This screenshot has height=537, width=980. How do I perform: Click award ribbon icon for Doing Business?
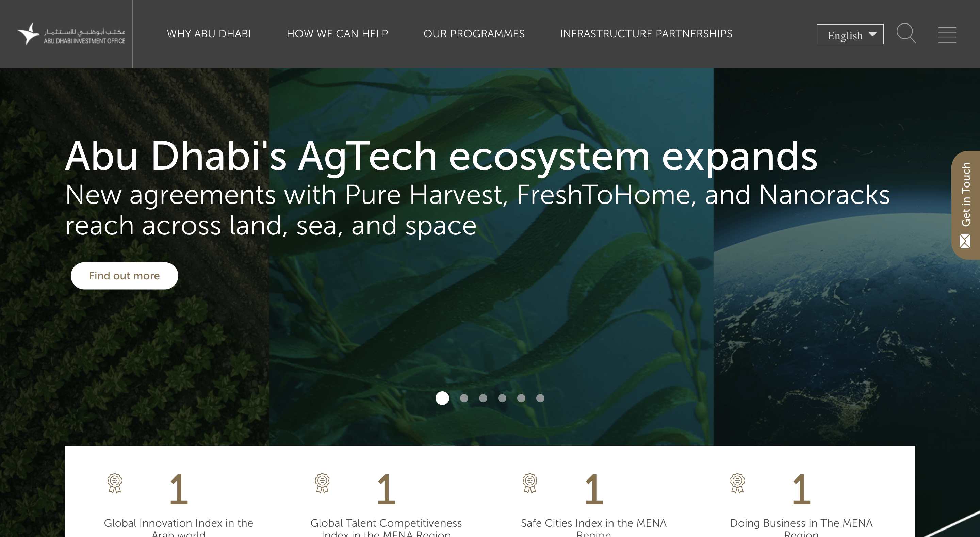pyautogui.click(x=737, y=483)
